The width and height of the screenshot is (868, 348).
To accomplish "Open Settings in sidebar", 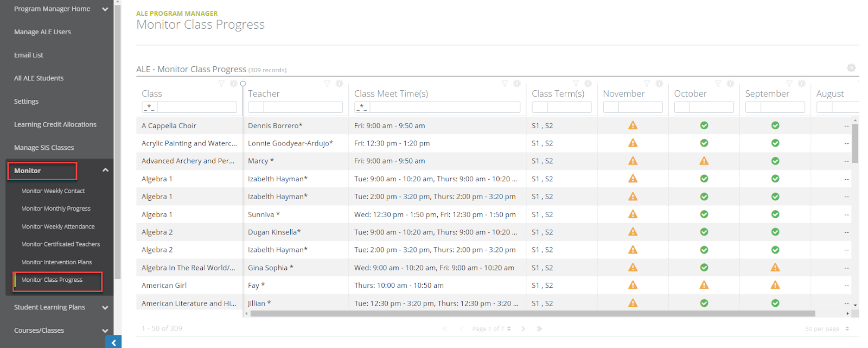I will [x=26, y=102].
